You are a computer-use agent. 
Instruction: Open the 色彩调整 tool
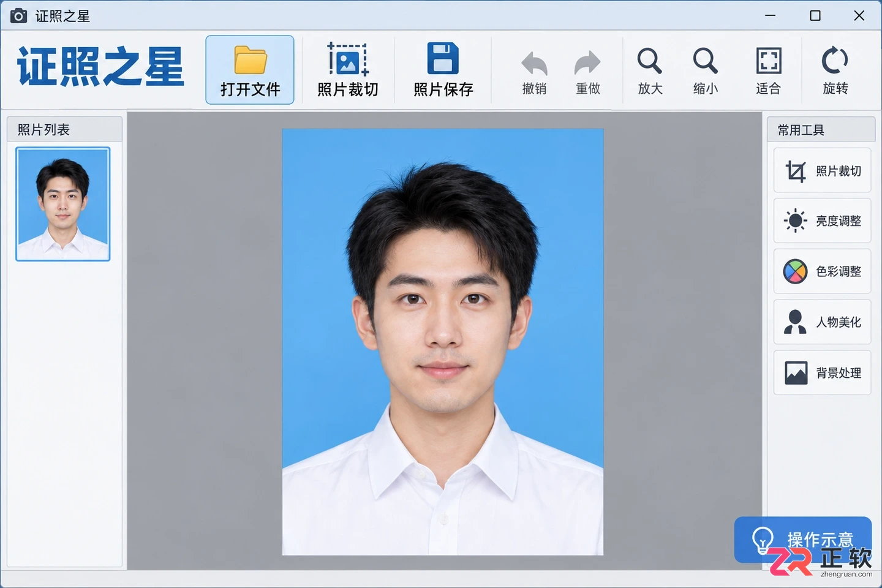pyautogui.click(x=822, y=271)
